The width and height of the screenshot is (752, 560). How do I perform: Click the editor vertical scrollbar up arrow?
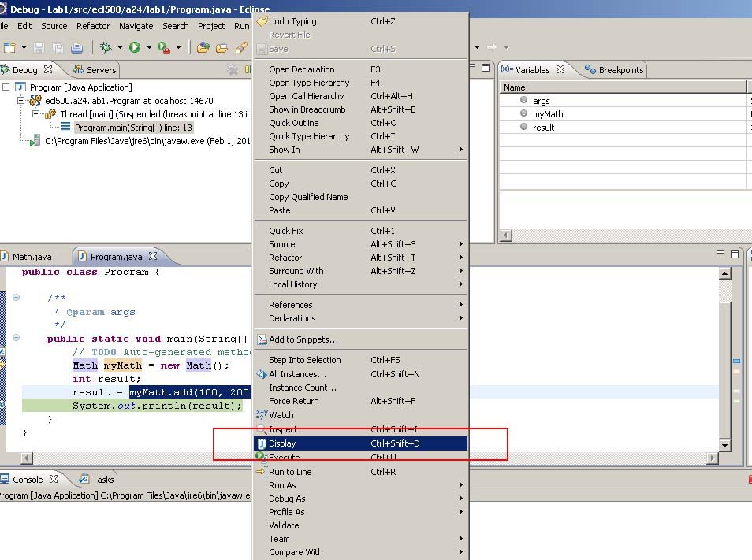click(725, 273)
